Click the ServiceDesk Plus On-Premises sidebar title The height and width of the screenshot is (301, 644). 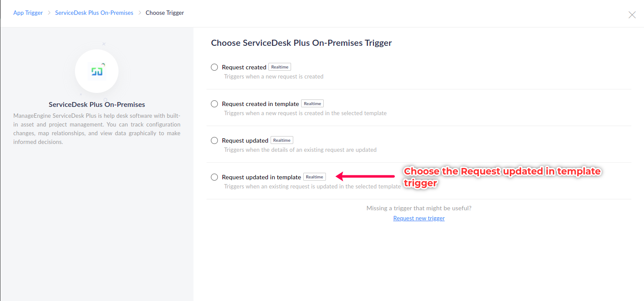pos(97,105)
